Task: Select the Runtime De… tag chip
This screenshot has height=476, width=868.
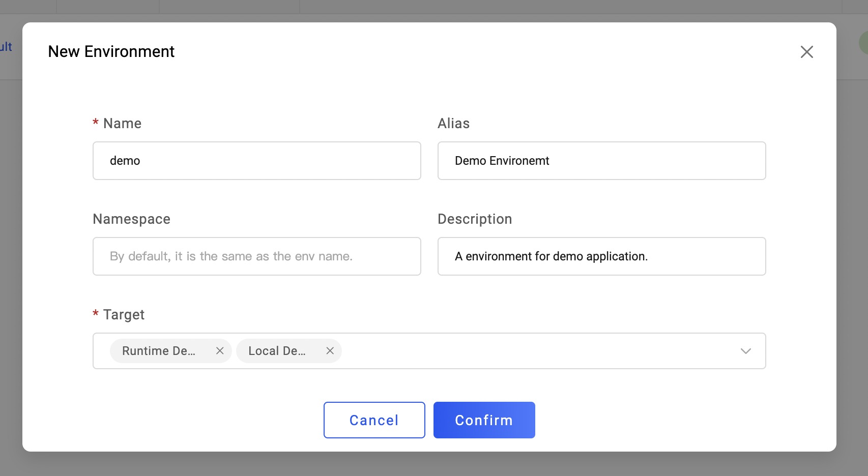Action: point(159,351)
